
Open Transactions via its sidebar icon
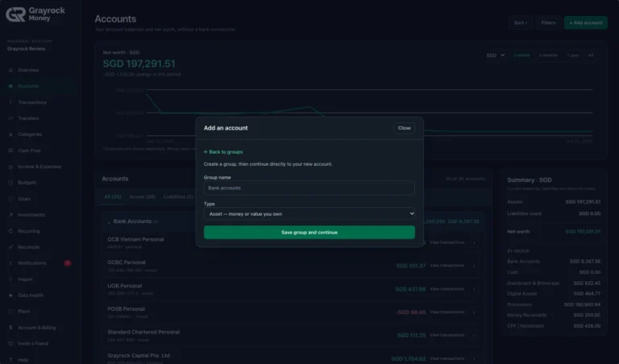coord(10,102)
